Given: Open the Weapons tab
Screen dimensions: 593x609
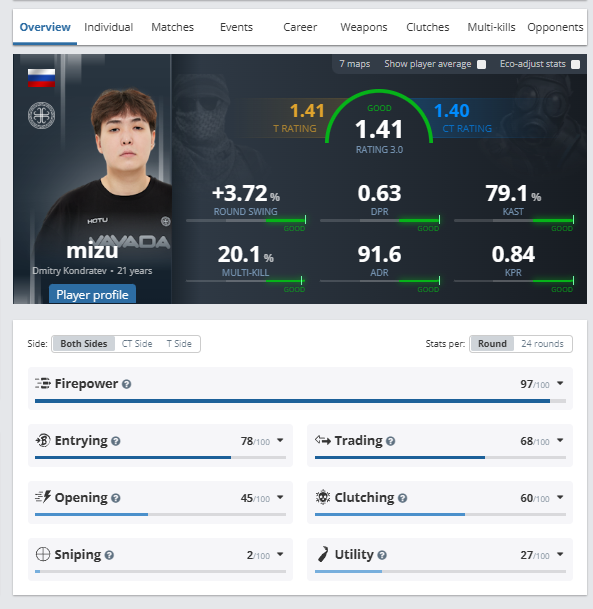Looking at the screenshot, I should (x=364, y=27).
